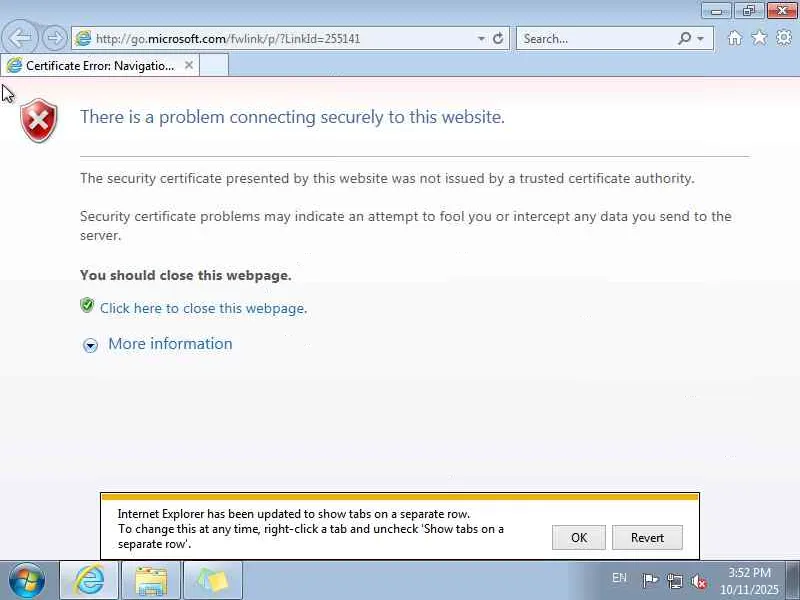
Task: Refresh the page with the reload icon
Action: click(x=498, y=38)
